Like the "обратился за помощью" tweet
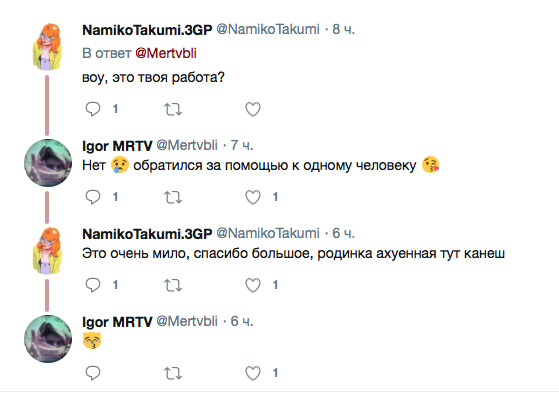559x395 pixels. 253,197
